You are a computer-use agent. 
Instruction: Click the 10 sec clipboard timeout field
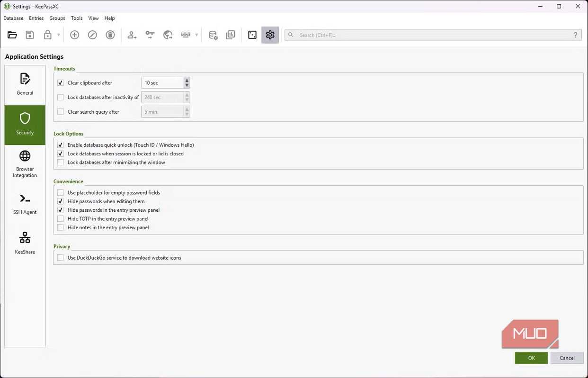(x=162, y=83)
